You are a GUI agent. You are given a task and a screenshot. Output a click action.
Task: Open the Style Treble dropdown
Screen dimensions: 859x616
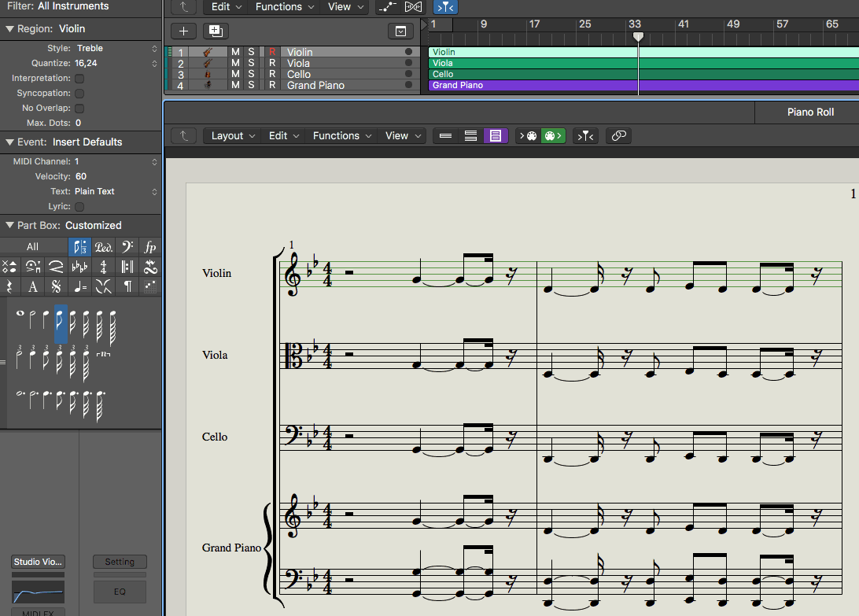click(x=114, y=49)
